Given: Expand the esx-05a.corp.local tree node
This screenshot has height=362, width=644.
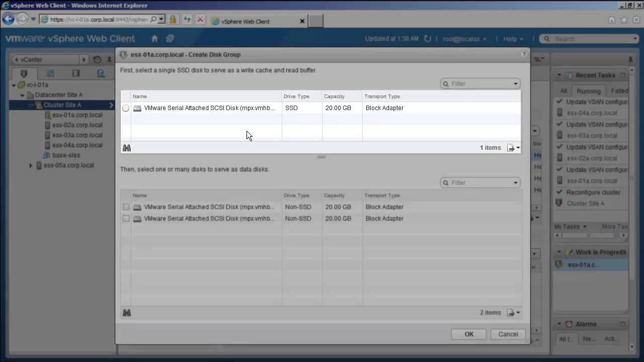Looking at the screenshot, I should click(x=31, y=165).
